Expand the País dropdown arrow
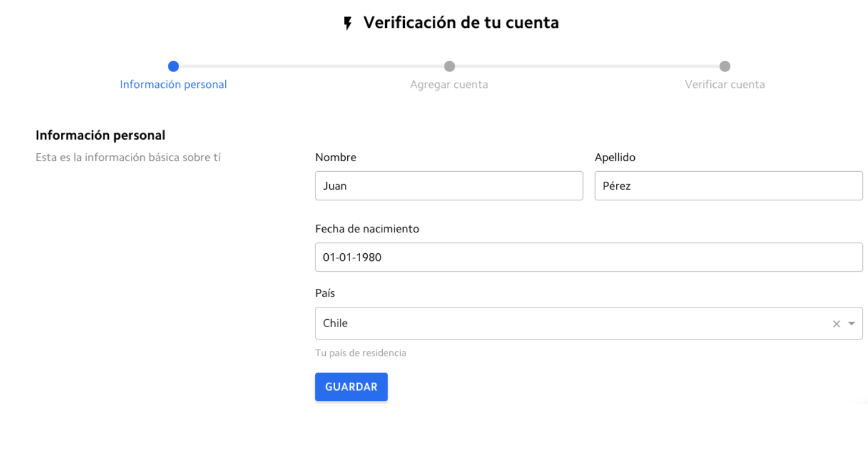The image size is (868, 453). click(x=852, y=324)
